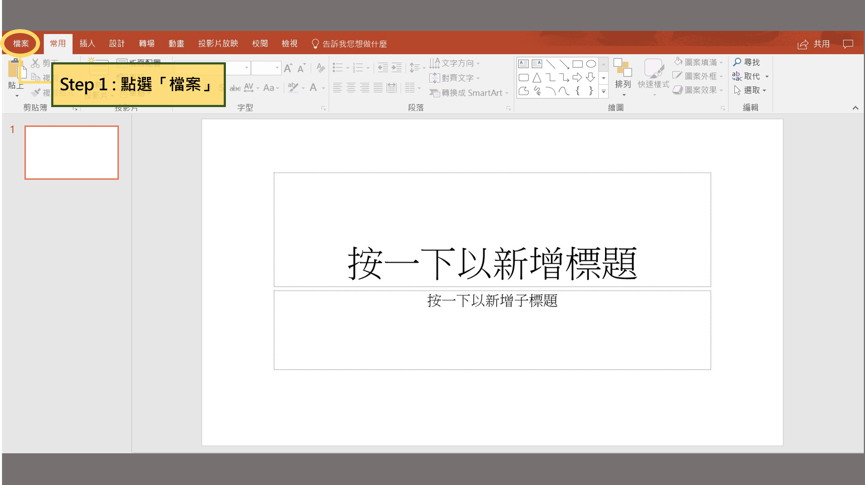Open the comments speech-bubble icon
Image resolution: width=865 pixels, height=485 pixels.
(x=848, y=44)
